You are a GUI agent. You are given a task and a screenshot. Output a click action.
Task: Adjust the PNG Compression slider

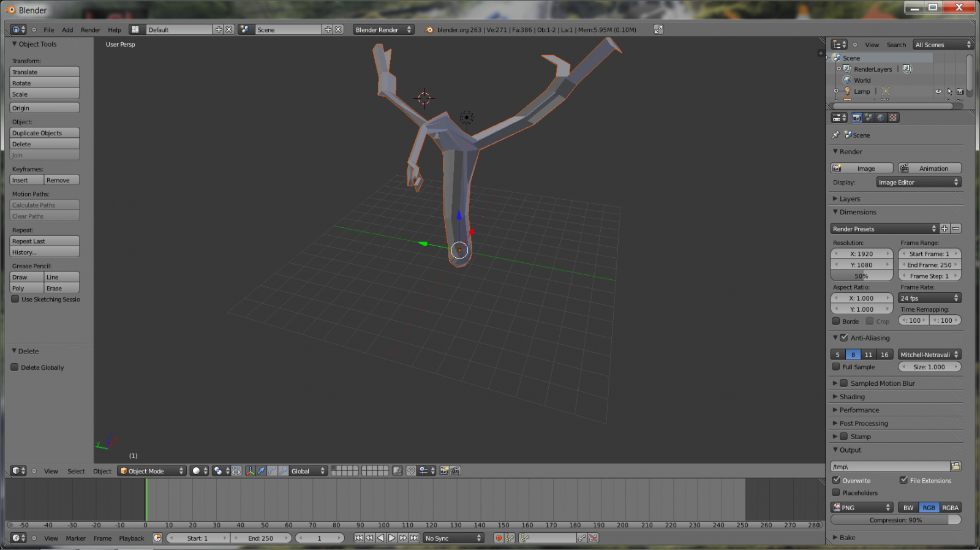pos(895,520)
